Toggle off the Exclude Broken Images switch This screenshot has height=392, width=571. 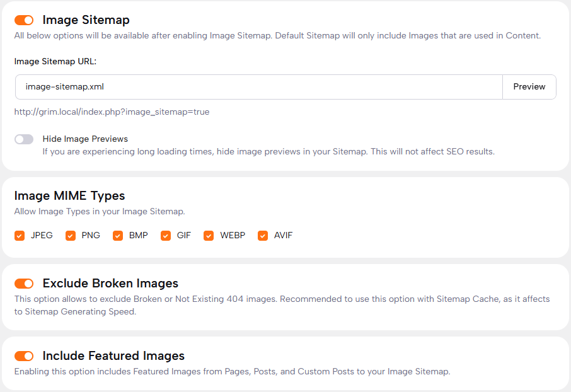24,284
